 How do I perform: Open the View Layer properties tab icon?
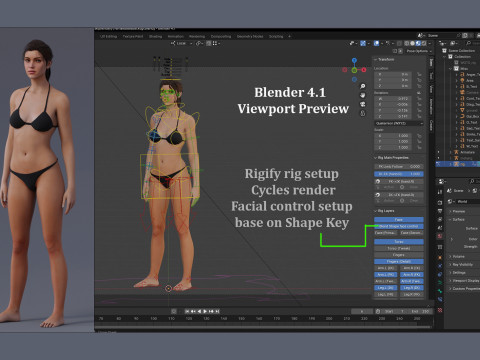[x=440, y=219]
